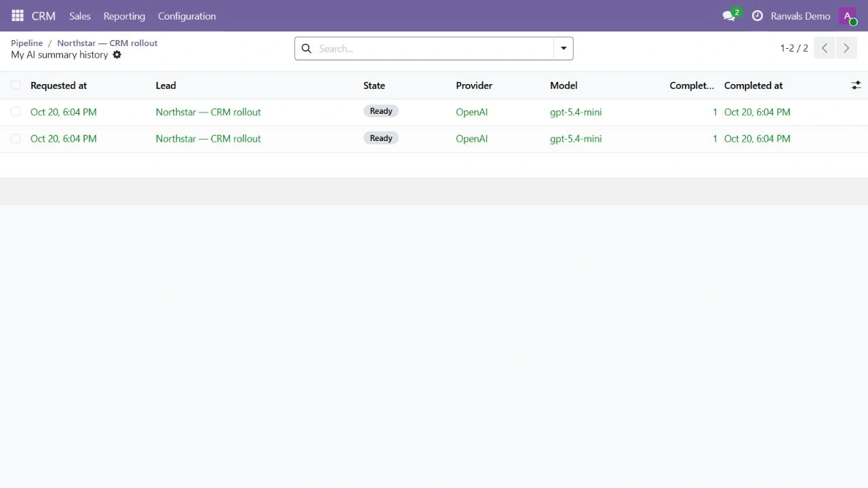868x488 pixels.
Task: Click the second row's OpenAI provider cell
Action: click(471, 138)
